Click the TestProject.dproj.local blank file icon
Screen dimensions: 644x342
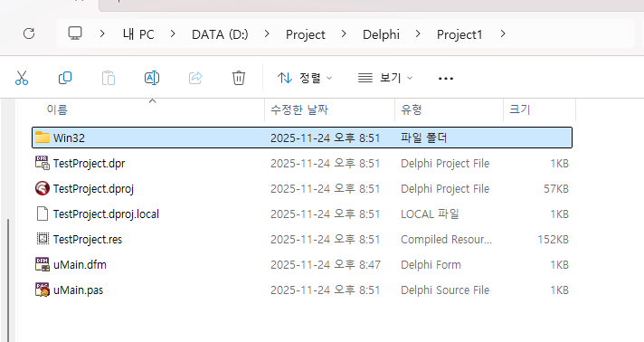click(x=43, y=214)
